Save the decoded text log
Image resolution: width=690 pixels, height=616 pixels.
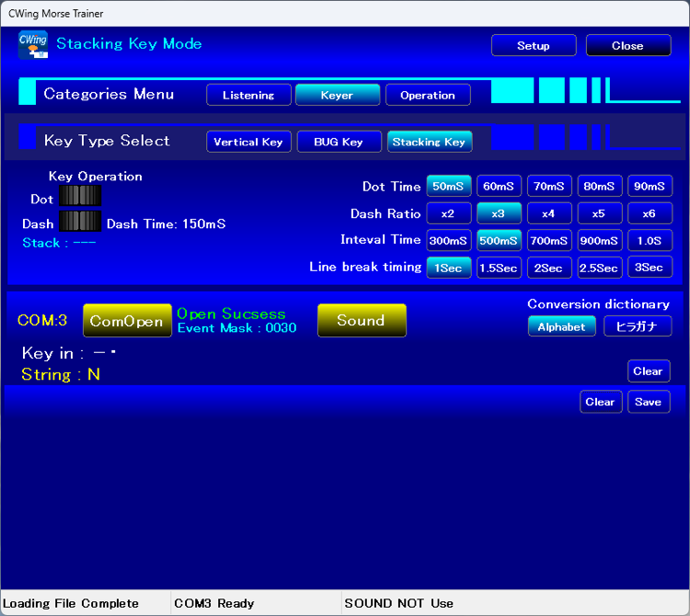click(x=649, y=402)
